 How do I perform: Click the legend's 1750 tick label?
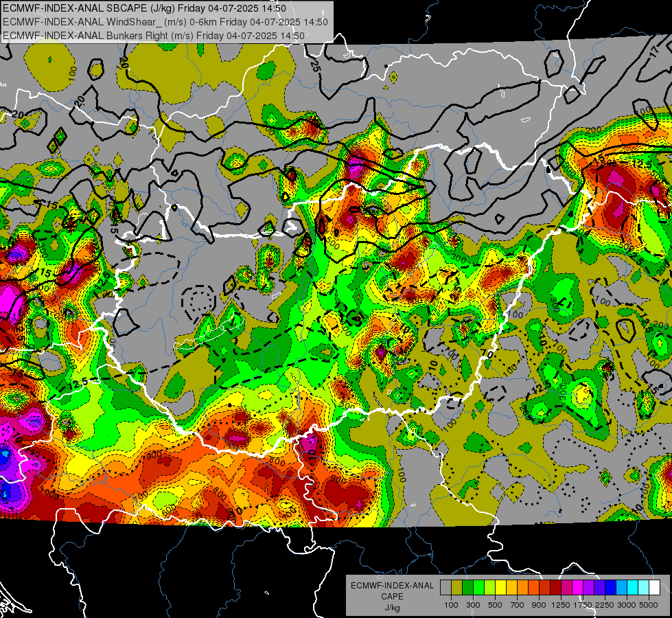click(583, 605)
